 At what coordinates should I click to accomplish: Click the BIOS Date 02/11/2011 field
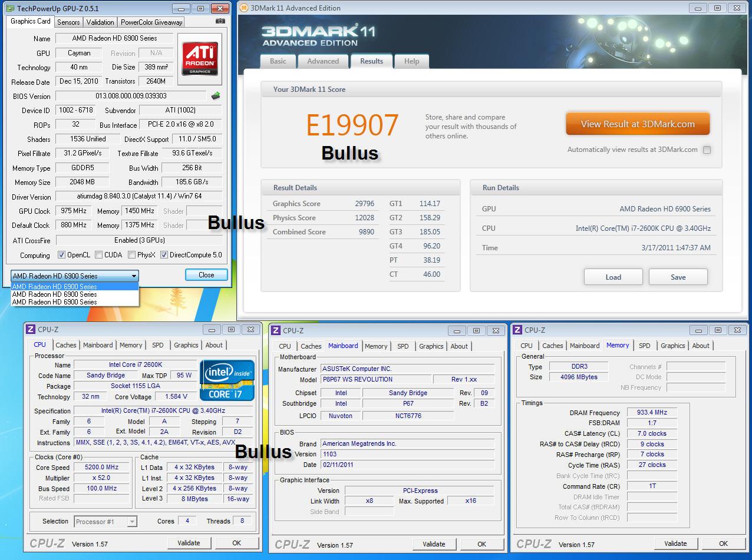[x=407, y=465]
